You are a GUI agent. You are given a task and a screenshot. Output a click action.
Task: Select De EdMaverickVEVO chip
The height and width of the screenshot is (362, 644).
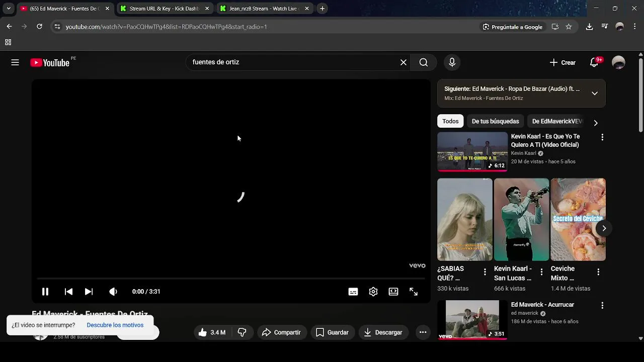tap(557, 121)
